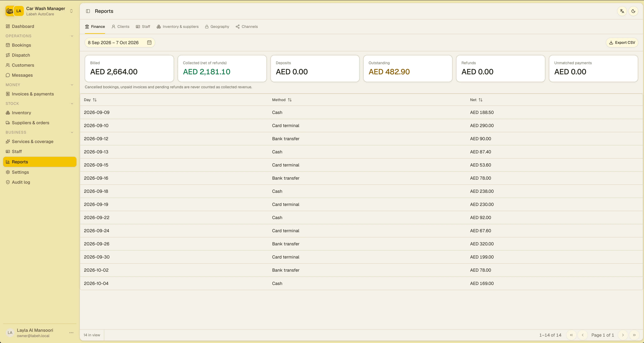Switch to the Channels tab
Viewport: 644px width, 343px height.
click(x=247, y=26)
